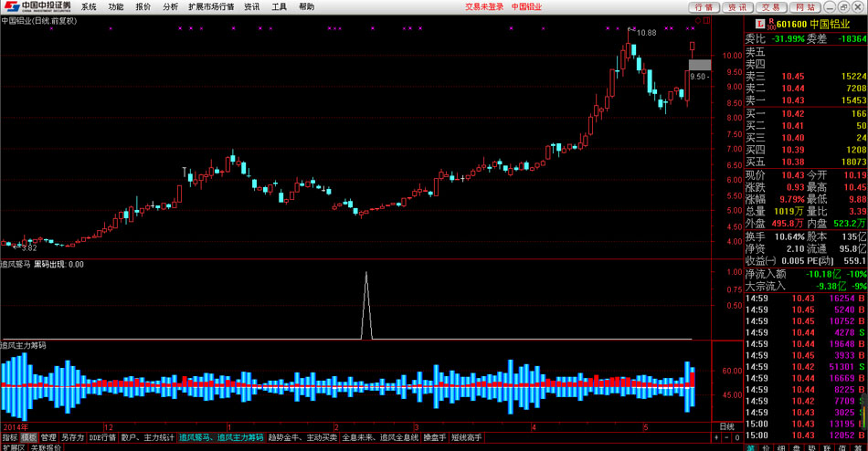Select the 操盘手 template tab
Screen dimensions: 868x451
point(435,437)
